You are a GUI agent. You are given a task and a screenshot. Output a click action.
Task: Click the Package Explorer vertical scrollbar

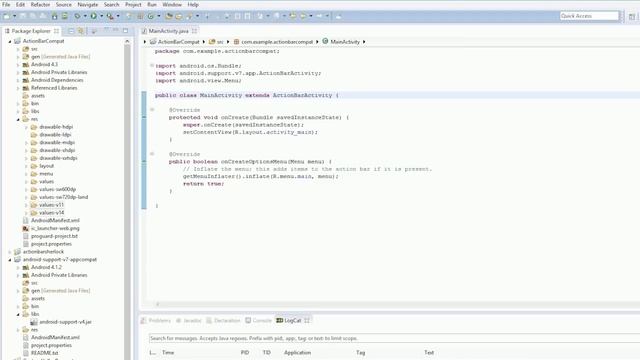pyautogui.click(x=127, y=200)
